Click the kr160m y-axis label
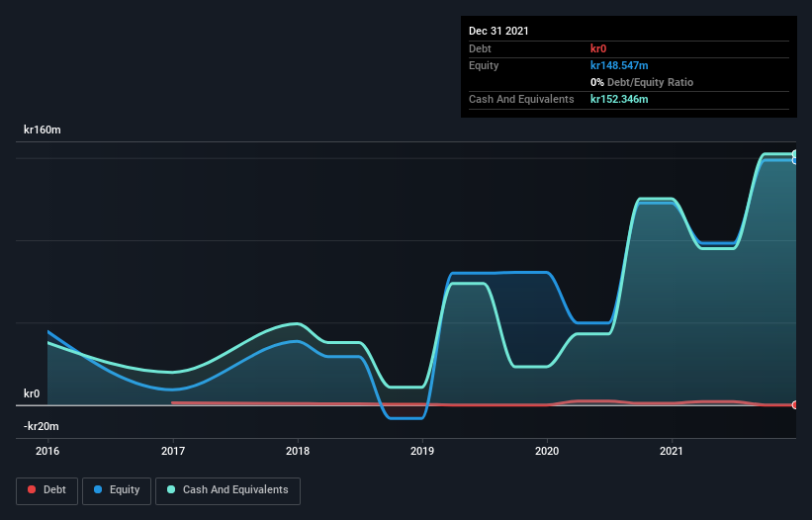 point(42,130)
